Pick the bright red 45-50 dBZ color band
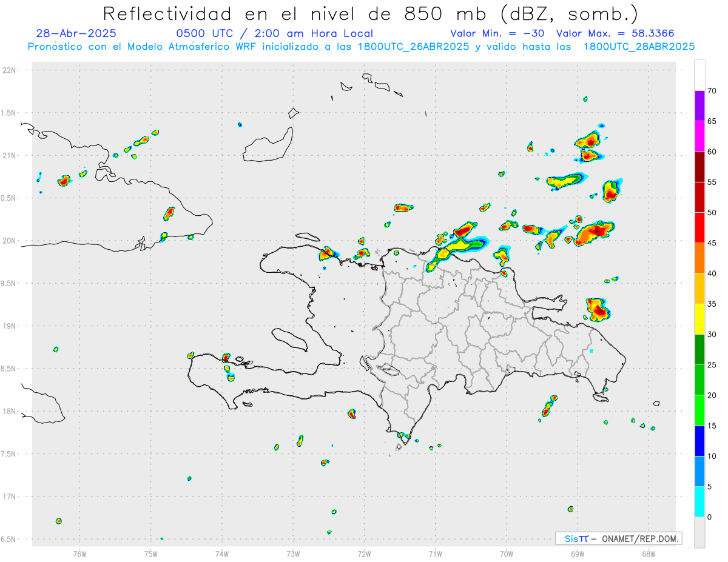 coord(699,227)
